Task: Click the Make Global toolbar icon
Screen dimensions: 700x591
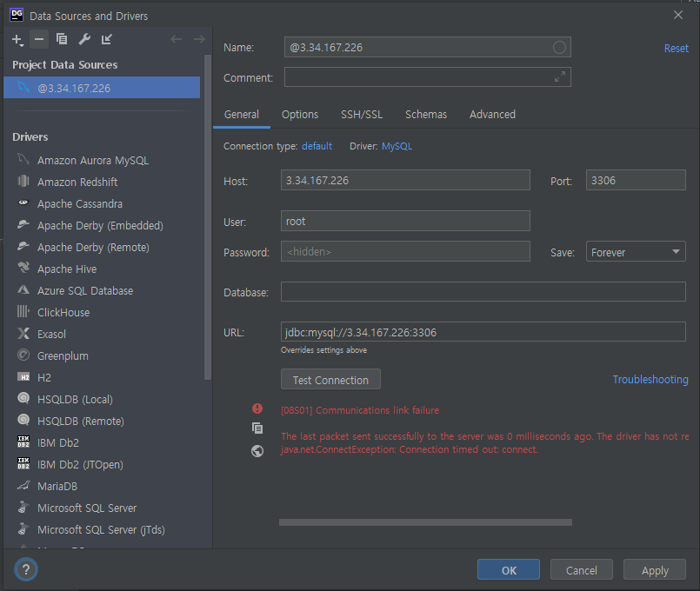Action: click(107, 39)
